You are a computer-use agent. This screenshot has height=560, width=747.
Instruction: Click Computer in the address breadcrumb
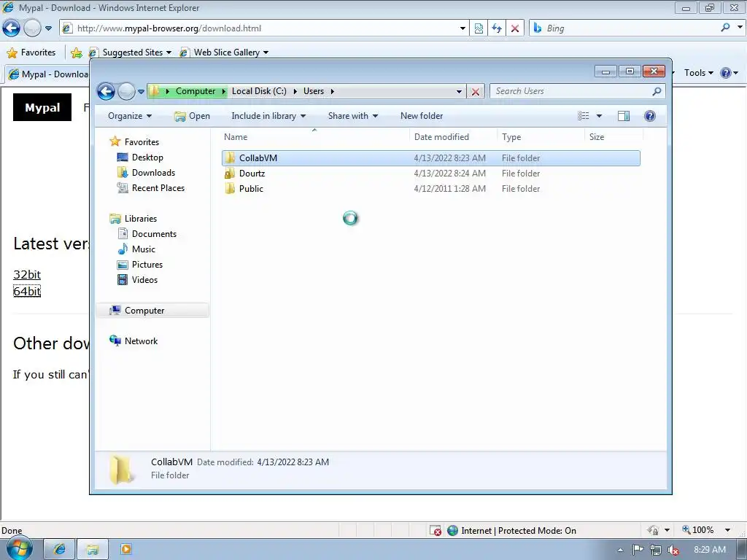pyautogui.click(x=196, y=91)
